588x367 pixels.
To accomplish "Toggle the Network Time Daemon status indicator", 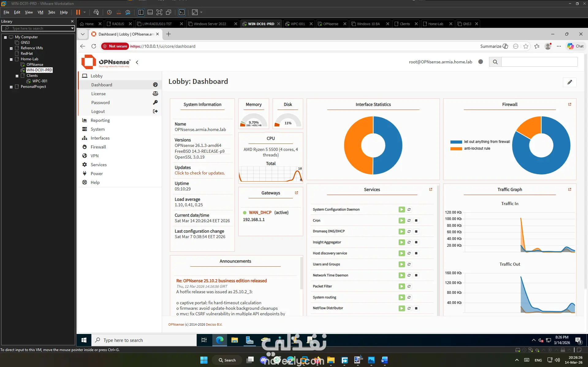I will [x=401, y=275].
